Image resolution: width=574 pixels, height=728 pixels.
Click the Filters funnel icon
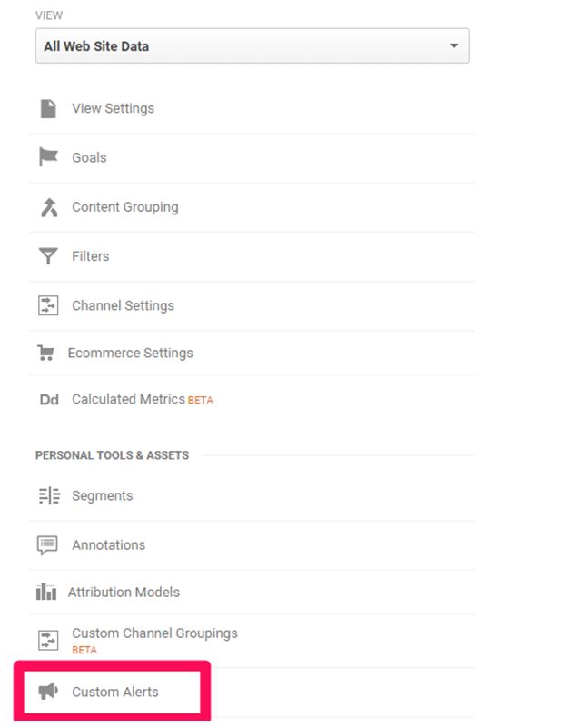pos(48,255)
